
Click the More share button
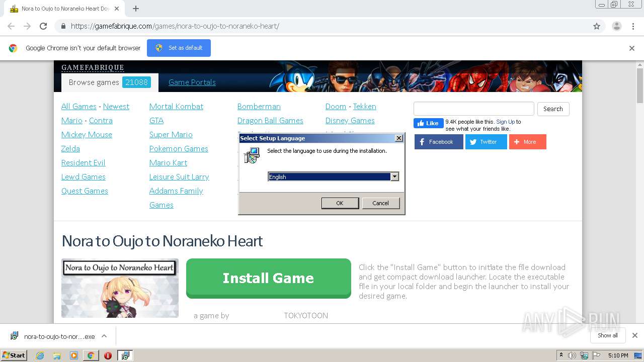[528, 142]
